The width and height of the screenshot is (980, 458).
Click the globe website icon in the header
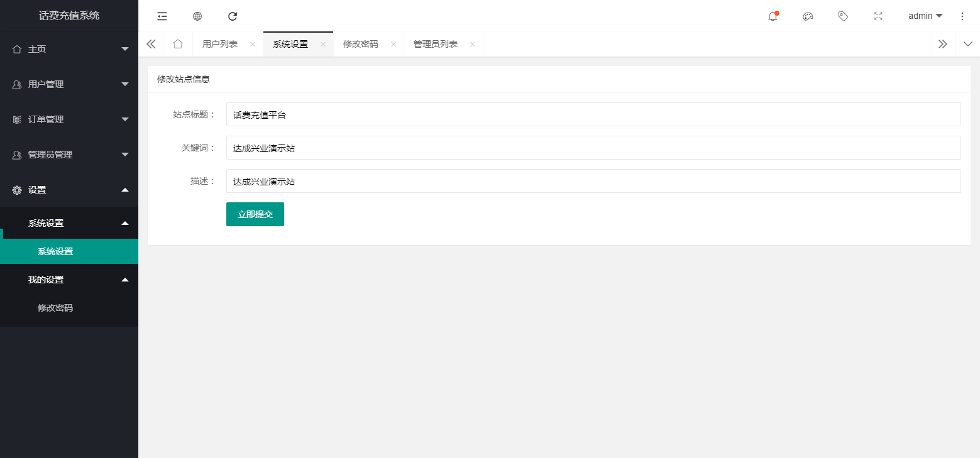click(x=197, y=16)
